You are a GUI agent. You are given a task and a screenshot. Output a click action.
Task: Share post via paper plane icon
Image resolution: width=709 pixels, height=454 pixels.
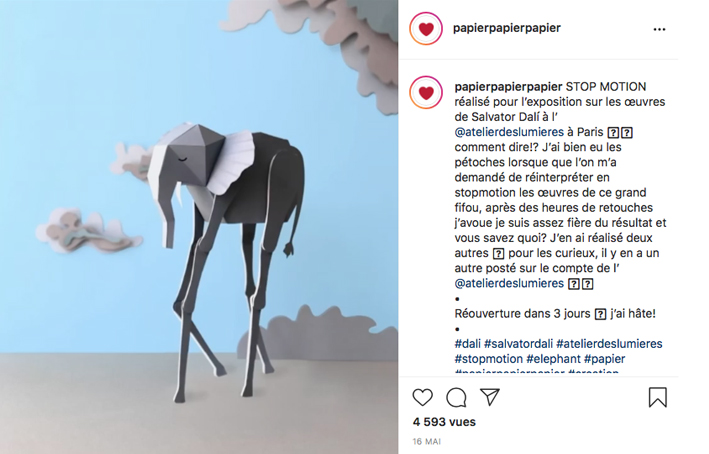(490, 397)
